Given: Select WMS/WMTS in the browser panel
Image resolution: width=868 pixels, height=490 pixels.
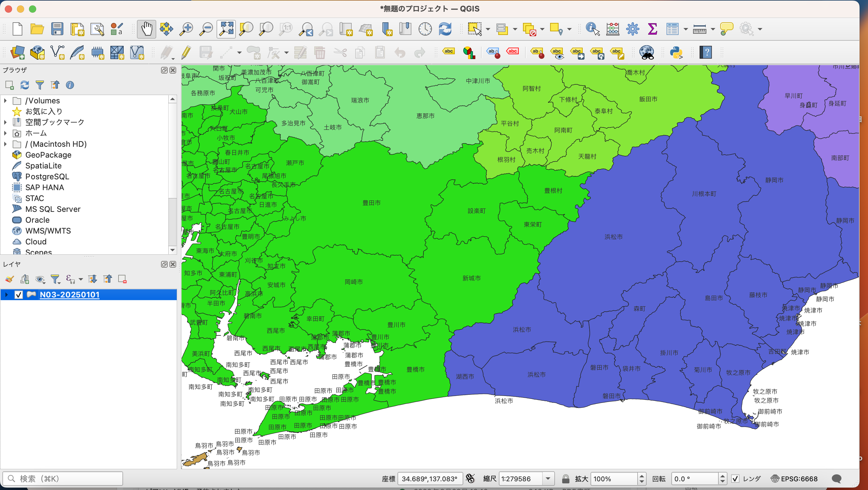Looking at the screenshot, I should tap(48, 231).
